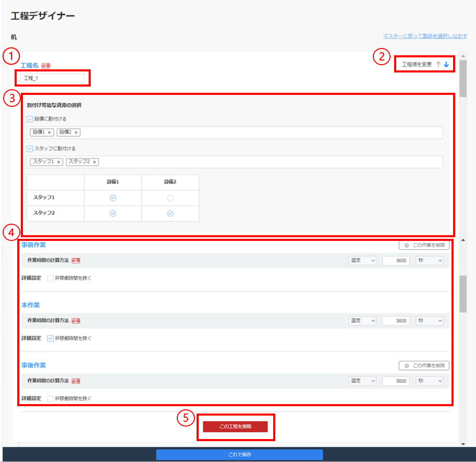Select the 設備2 column header
Image resolution: width=476 pixels, height=462 pixels.
pos(170,182)
